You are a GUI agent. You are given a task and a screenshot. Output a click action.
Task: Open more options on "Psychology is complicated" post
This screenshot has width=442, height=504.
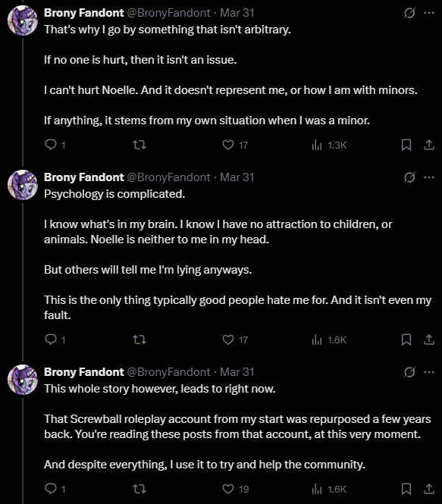pyautogui.click(x=429, y=177)
